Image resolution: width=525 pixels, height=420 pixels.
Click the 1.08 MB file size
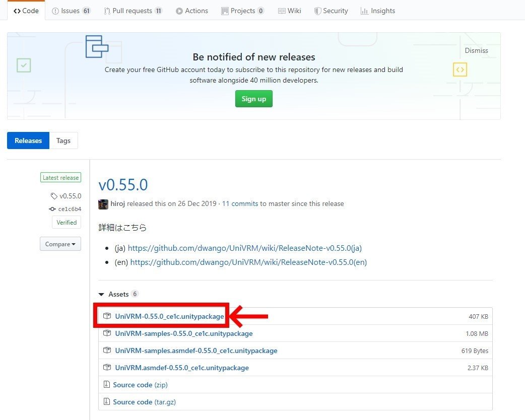[x=477, y=334]
